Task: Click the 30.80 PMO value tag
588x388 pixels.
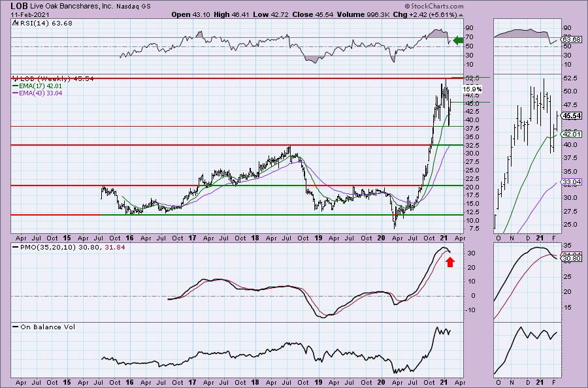Action: pyautogui.click(x=572, y=258)
